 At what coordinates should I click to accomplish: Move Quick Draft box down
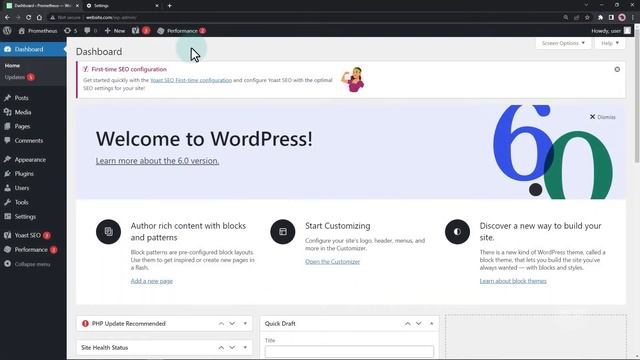419,324
